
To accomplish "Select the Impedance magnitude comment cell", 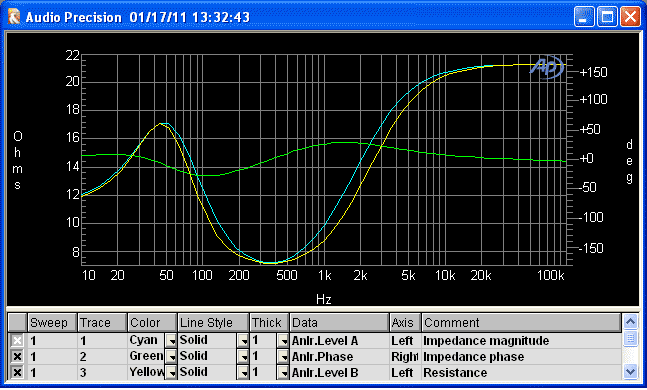I will (522, 341).
